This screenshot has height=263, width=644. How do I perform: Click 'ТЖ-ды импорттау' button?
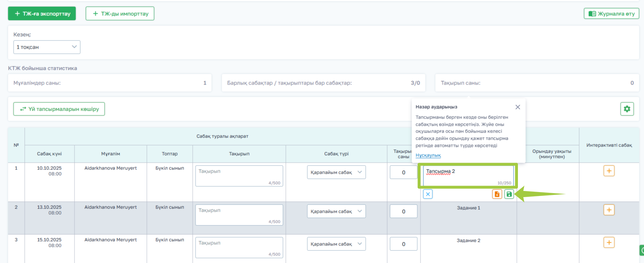pyautogui.click(x=120, y=14)
